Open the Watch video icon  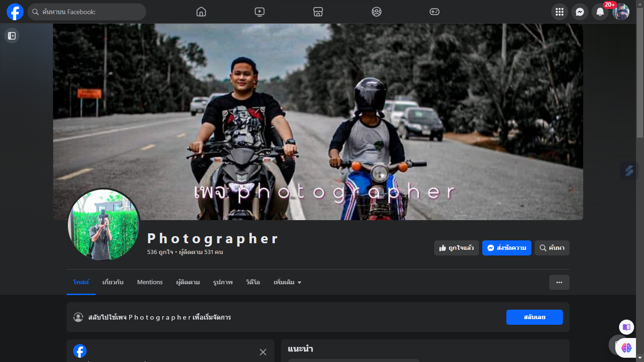tap(259, 12)
